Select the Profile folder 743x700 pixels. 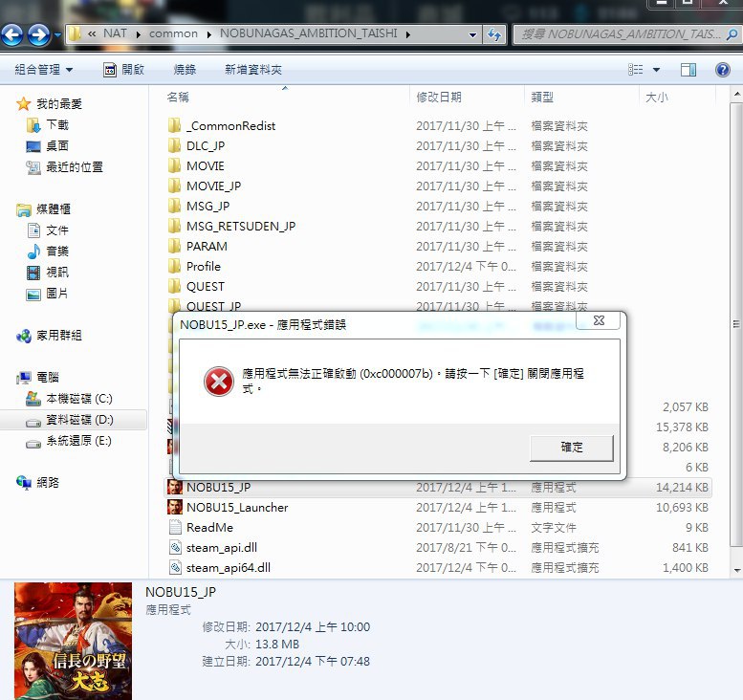204,267
